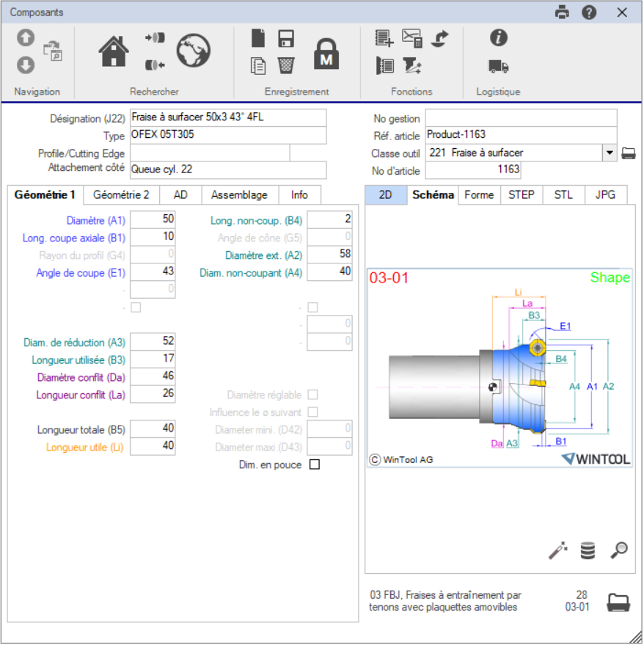This screenshot has width=644, height=645.
Task: Click the tool schema image
Action: (499, 368)
